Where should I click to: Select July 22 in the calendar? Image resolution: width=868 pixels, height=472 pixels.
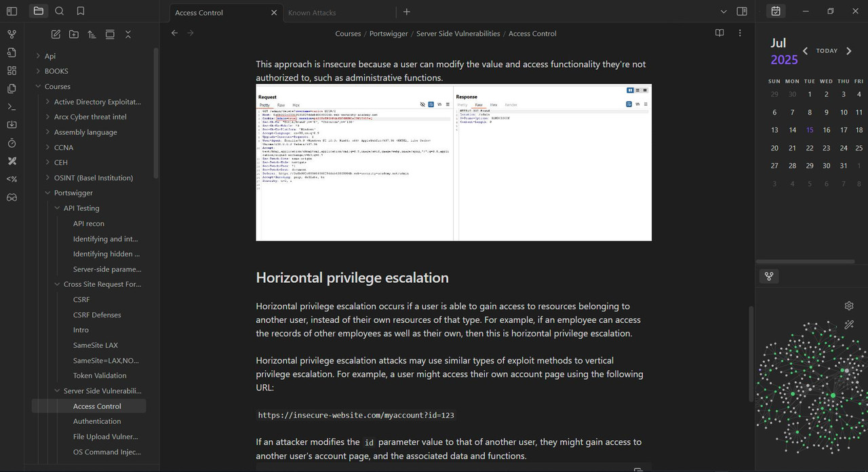[810, 148]
